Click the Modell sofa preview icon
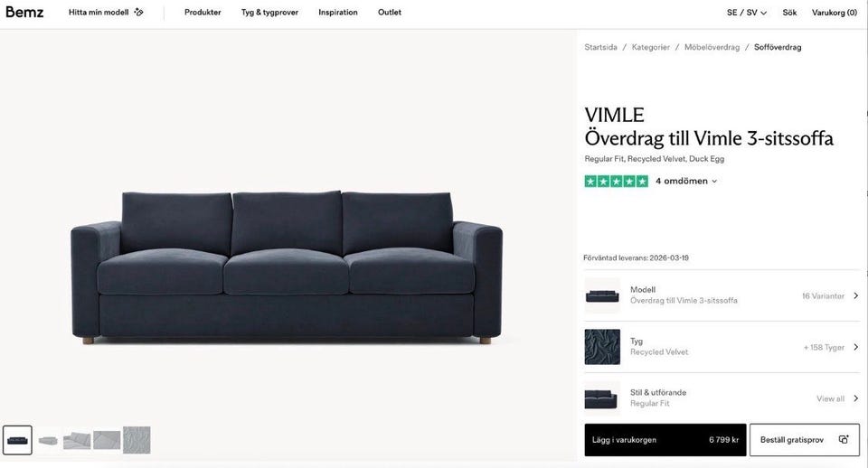868x468 pixels. click(x=602, y=295)
